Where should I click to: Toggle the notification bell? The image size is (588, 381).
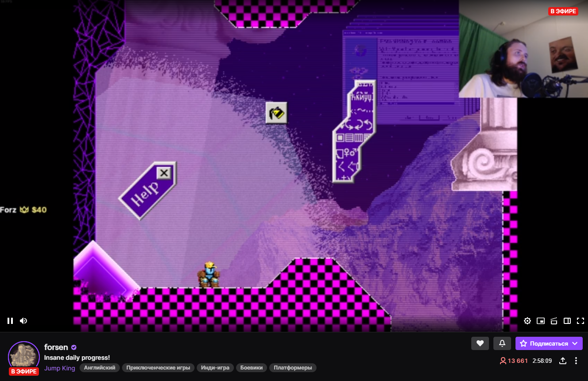pos(502,343)
